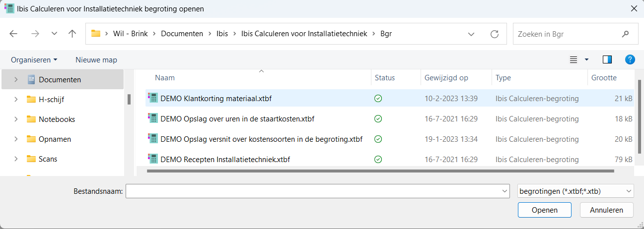Click Ibis icon of DEMO Recepten Installatietechniek
Viewport: 644px width, 229px height.
click(152, 159)
